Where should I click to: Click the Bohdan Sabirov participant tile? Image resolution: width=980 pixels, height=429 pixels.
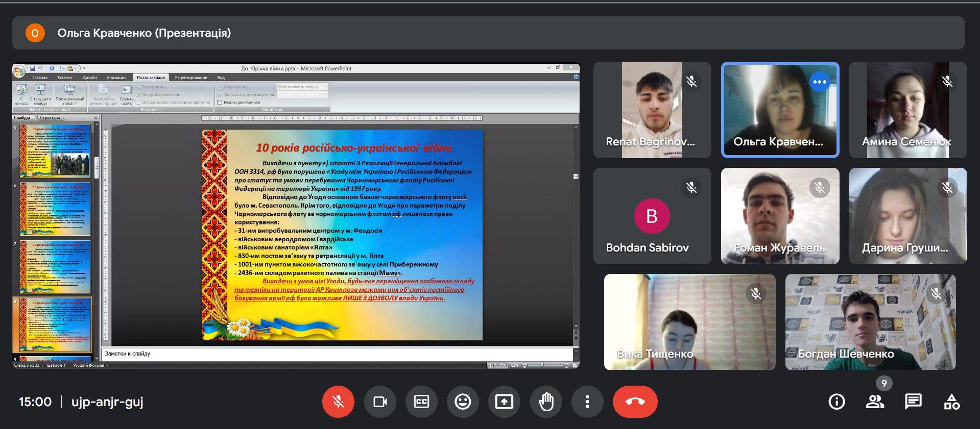click(x=652, y=216)
